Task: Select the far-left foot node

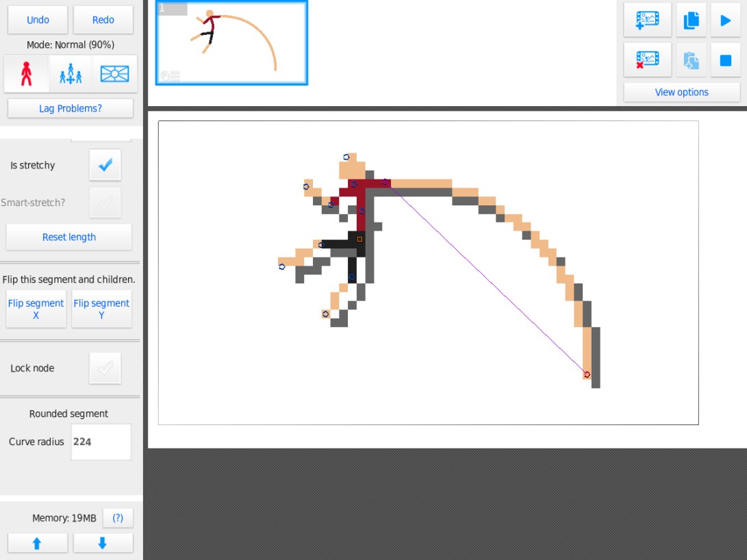Action: pyautogui.click(x=282, y=267)
